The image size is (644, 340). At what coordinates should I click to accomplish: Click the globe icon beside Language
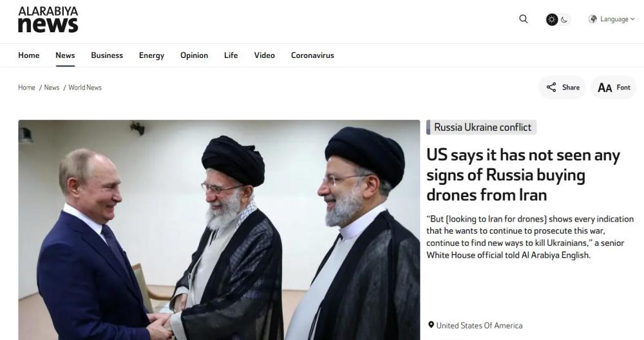592,19
